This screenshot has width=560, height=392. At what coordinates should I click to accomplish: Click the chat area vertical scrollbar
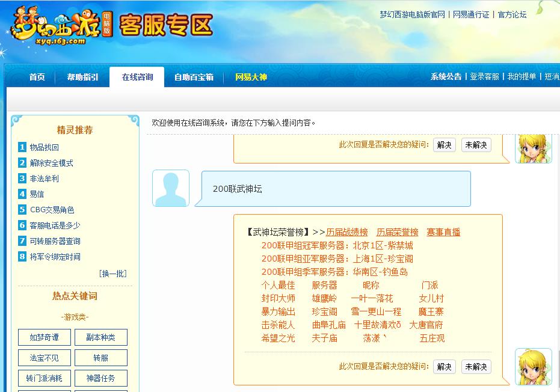pos(558,368)
